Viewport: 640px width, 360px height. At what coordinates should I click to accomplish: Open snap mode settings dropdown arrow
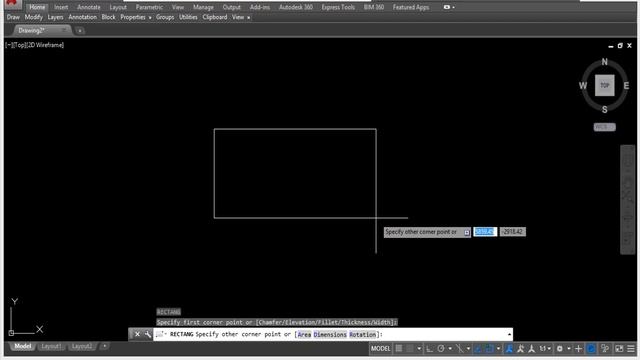419,349
